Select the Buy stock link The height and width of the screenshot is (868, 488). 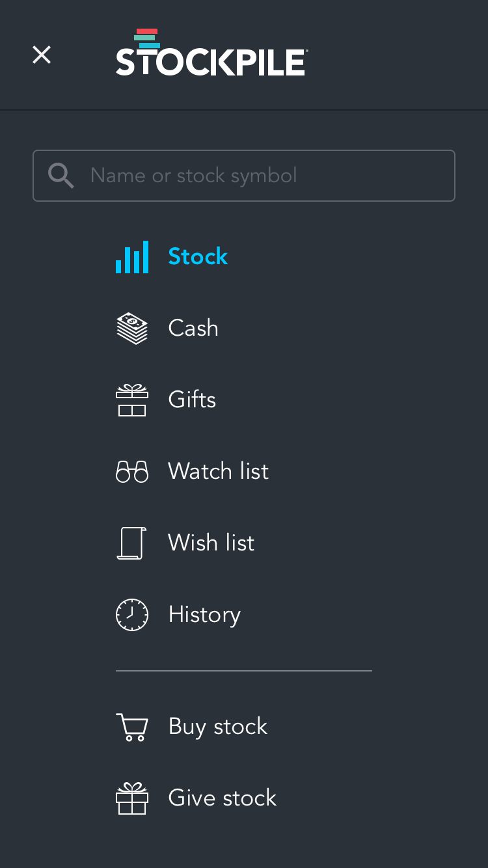click(217, 727)
